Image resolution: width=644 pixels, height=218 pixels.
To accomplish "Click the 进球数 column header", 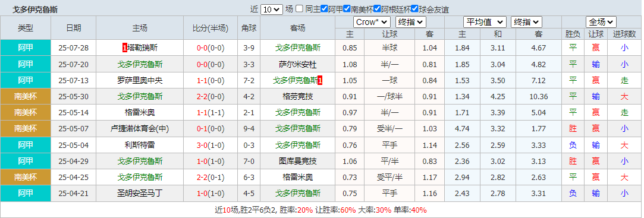I will click(x=624, y=34).
